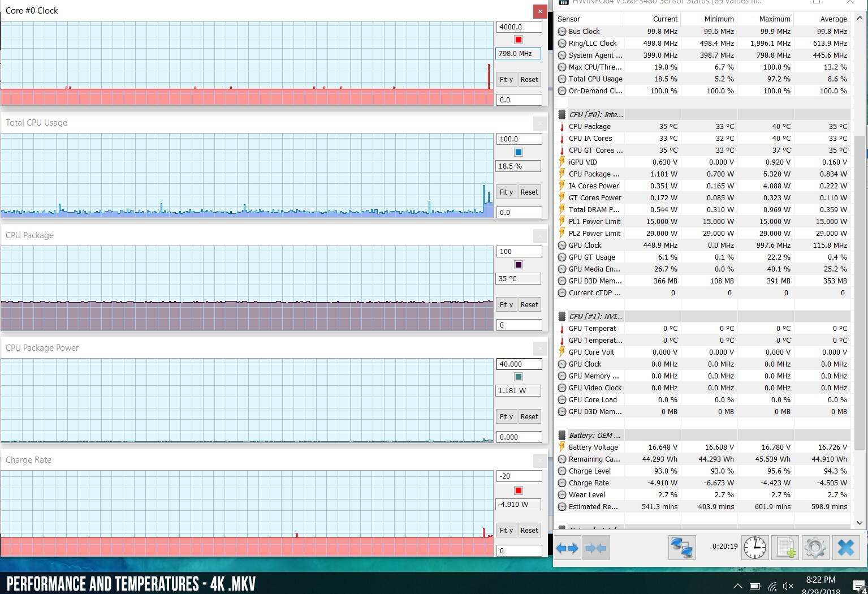Click the 4000.0 maximum field of Core #0 Clock
This screenshot has width=868, height=594.
pyautogui.click(x=519, y=27)
